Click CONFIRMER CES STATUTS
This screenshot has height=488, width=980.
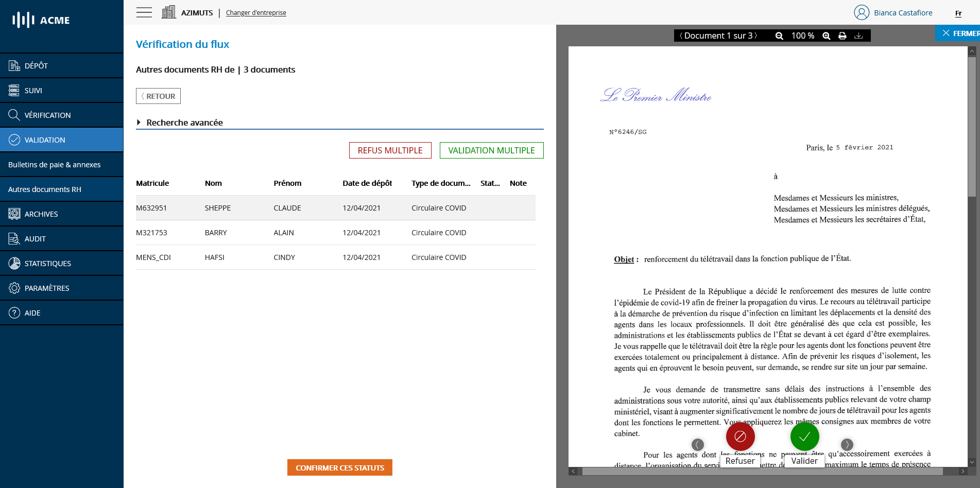pos(339,467)
